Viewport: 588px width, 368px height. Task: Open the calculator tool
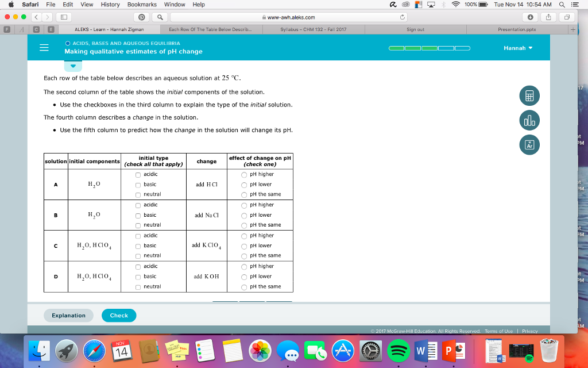(x=528, y=96)
